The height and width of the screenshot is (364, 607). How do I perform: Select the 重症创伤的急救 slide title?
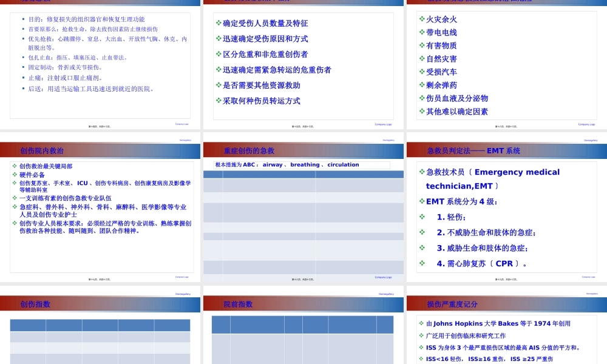(249, 151)
